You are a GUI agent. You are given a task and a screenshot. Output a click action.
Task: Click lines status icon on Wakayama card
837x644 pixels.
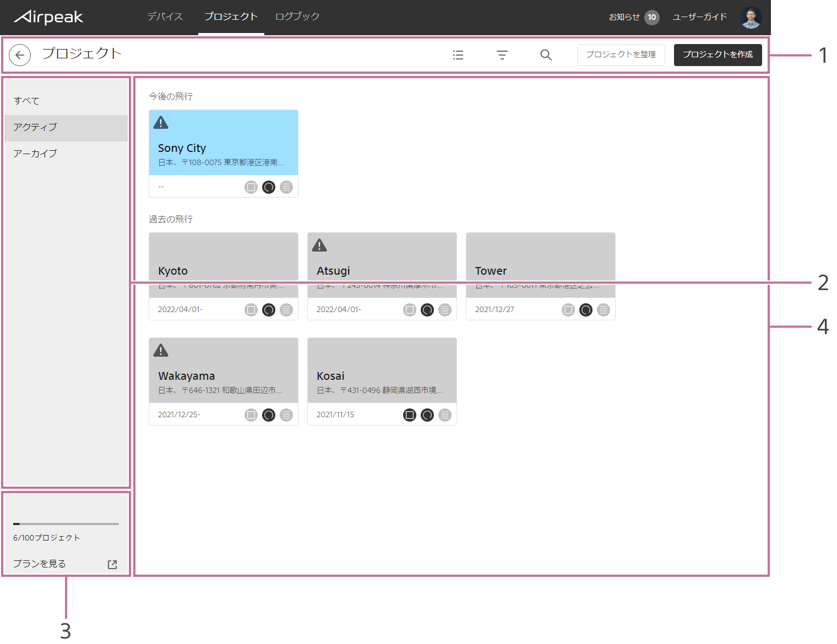click(x=286, y=415)
